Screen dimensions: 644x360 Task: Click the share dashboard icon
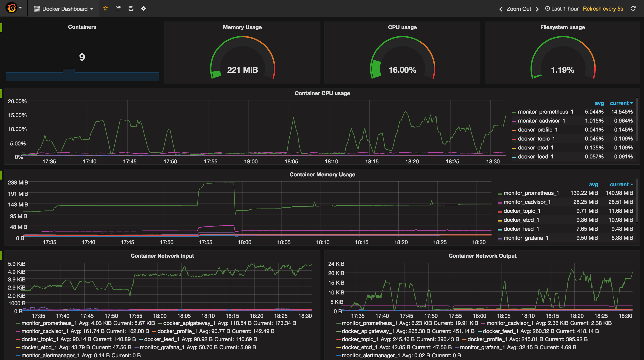pyautogui.click(x=118, y=9)
